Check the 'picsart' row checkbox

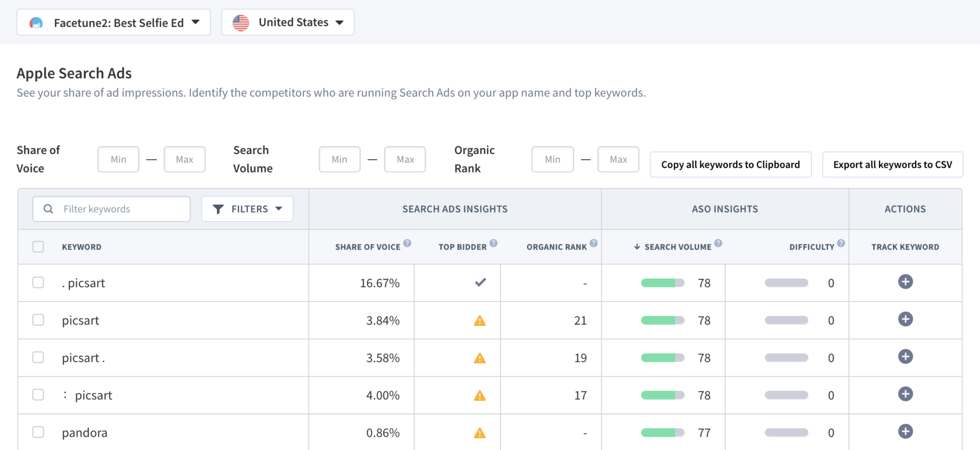tap(38, 320)
